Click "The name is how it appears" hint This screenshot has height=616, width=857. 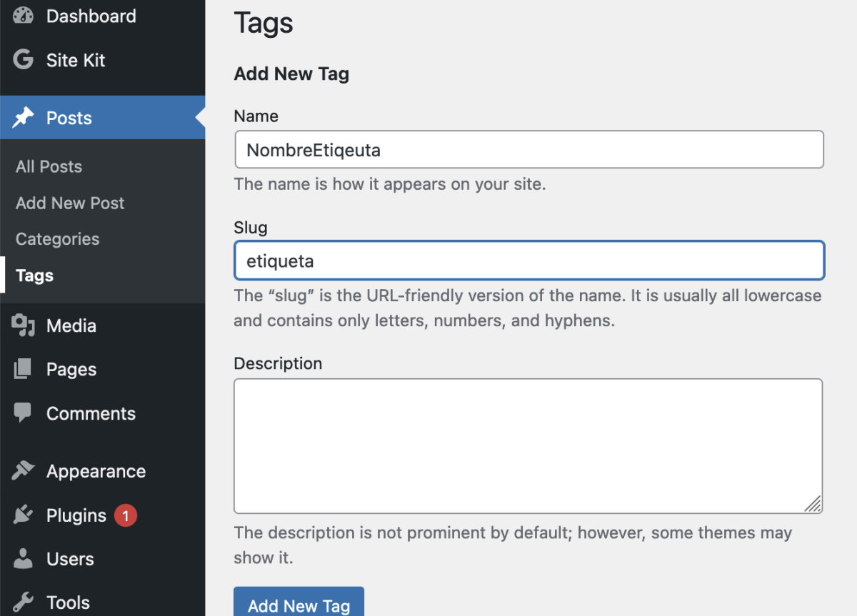tap(390, 183)
